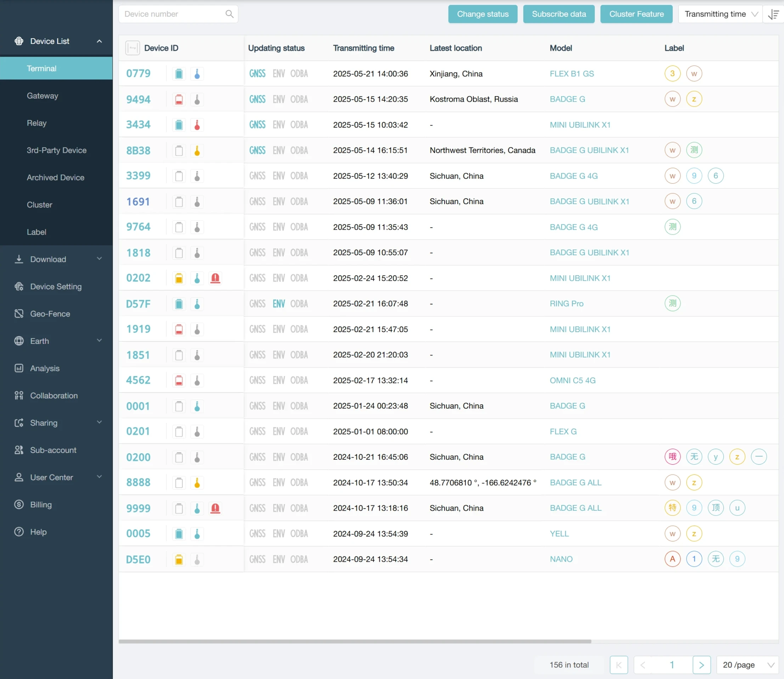Click the column width toggle icon

tap(132, 48)
